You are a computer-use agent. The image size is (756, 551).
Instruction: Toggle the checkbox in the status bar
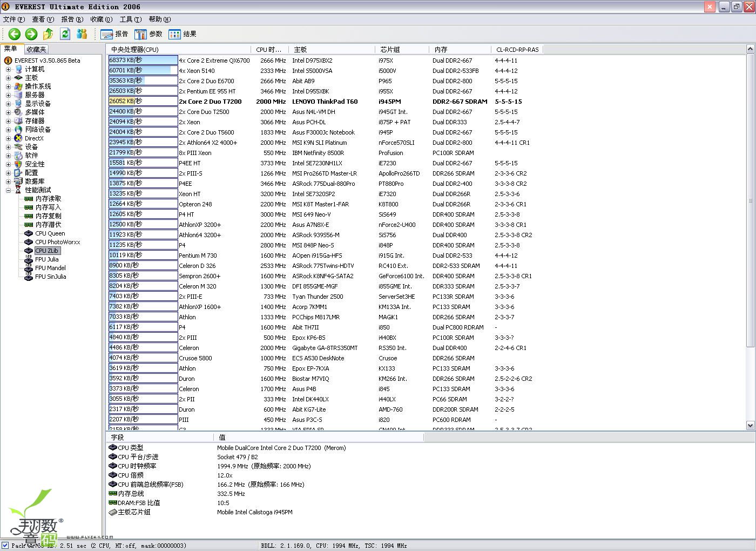[5, 545]
